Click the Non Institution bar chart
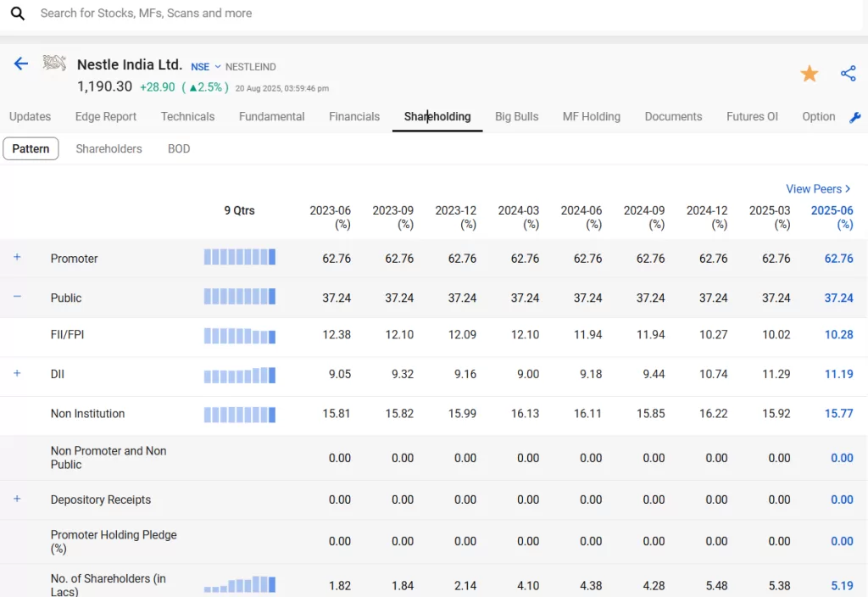Viewport: 868px width, 597px height. coord(240,415)
